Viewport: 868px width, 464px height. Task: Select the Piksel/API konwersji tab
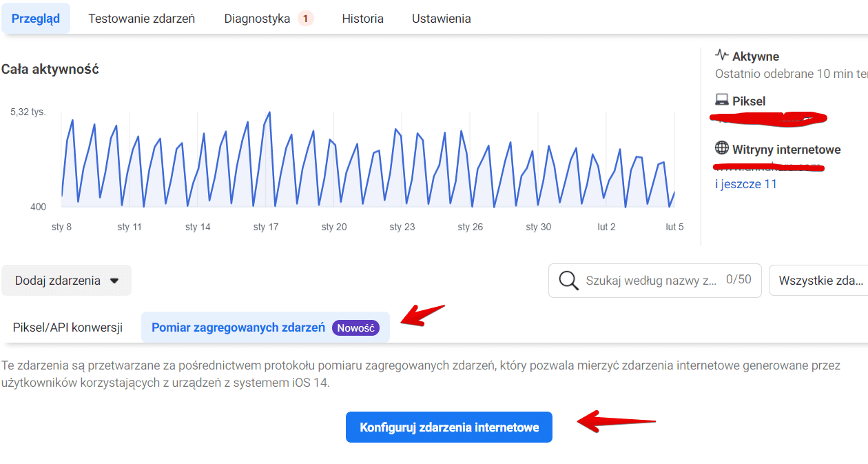point(68,327)
